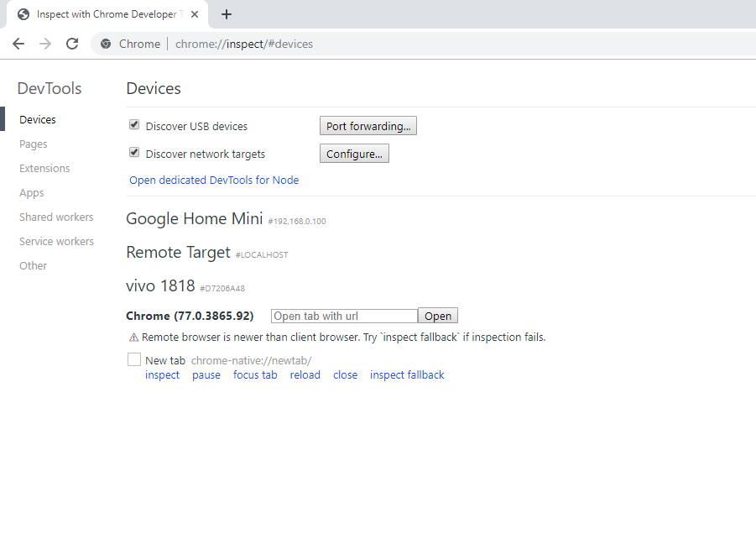Click the Remote Target heading
Image resolution: width=756 pixels, height=560 pixels.
point(179,252)
